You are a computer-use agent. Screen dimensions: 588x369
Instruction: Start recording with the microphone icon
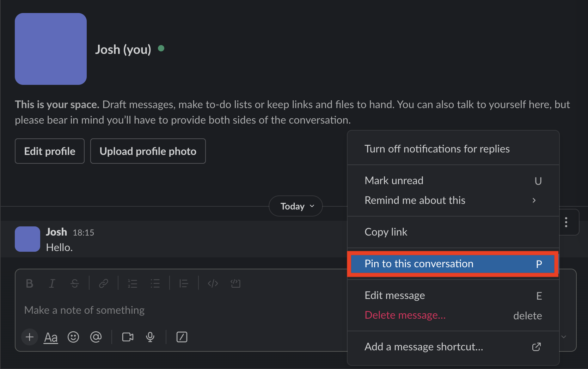click(151, 337)
